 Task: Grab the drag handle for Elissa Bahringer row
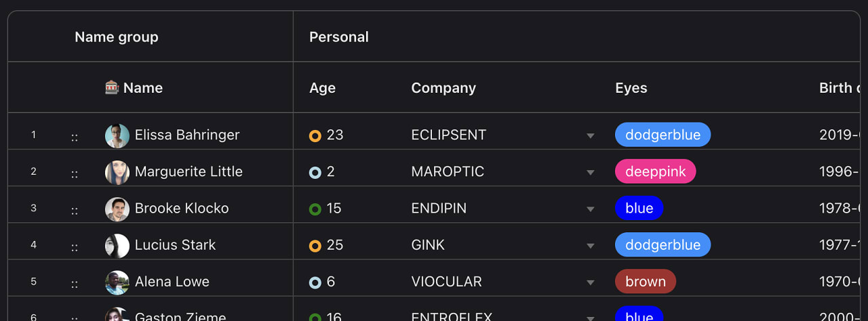(75, 137)
